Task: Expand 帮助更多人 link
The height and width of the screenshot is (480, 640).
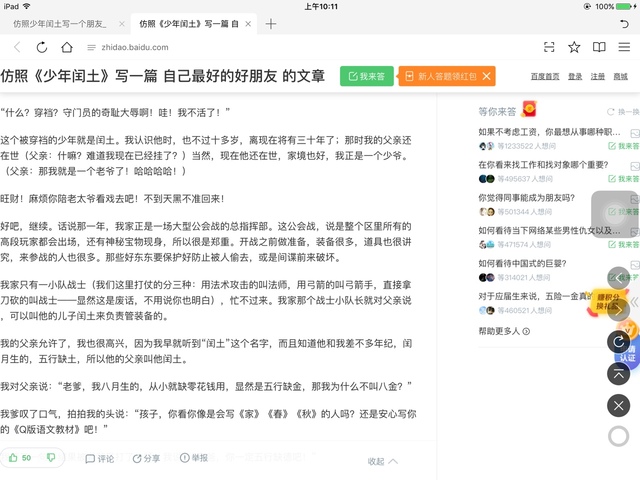Action: point(504,331)
